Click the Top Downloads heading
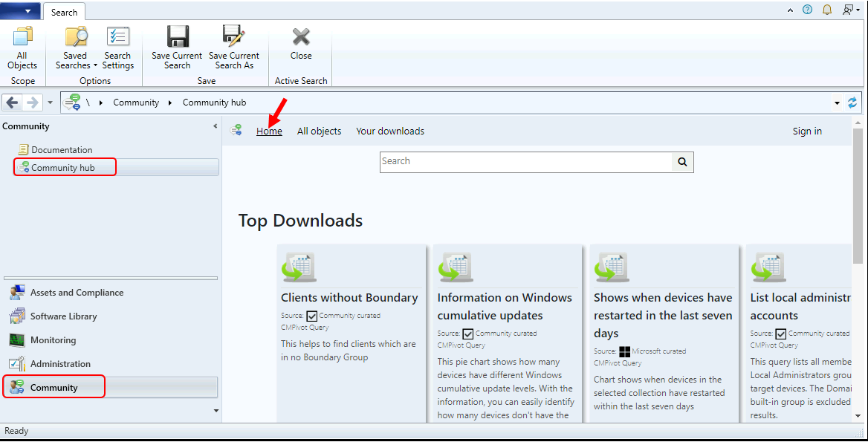 tap(300, 221)
